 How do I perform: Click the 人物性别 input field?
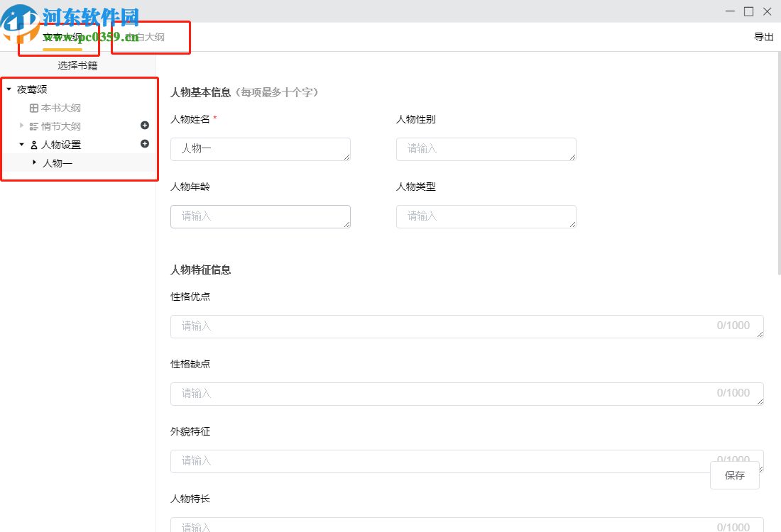point(486,149)
